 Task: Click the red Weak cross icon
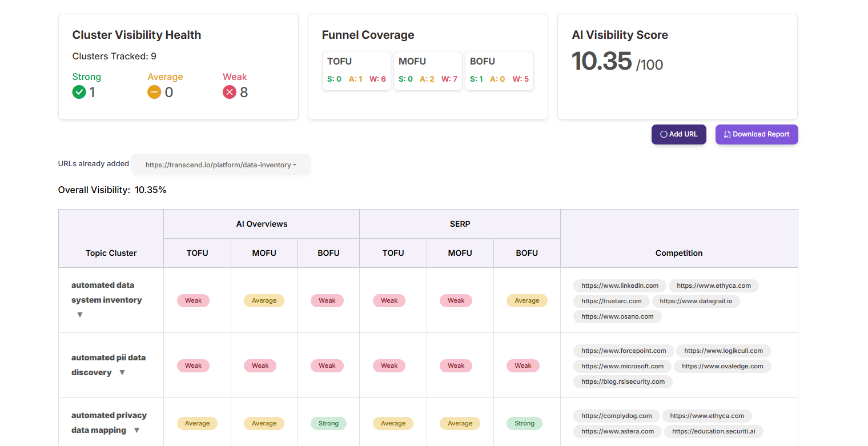[x=229, y=92]
